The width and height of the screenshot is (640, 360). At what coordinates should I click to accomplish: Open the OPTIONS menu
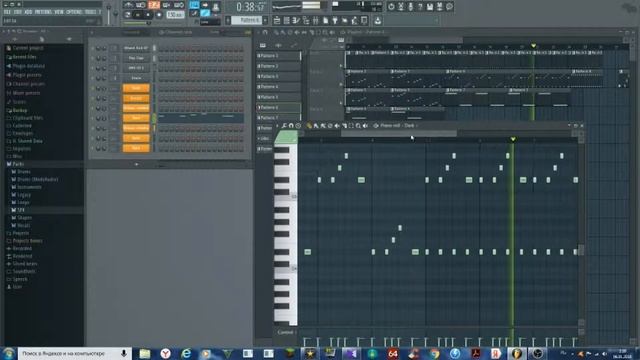[x=74, y=12]
